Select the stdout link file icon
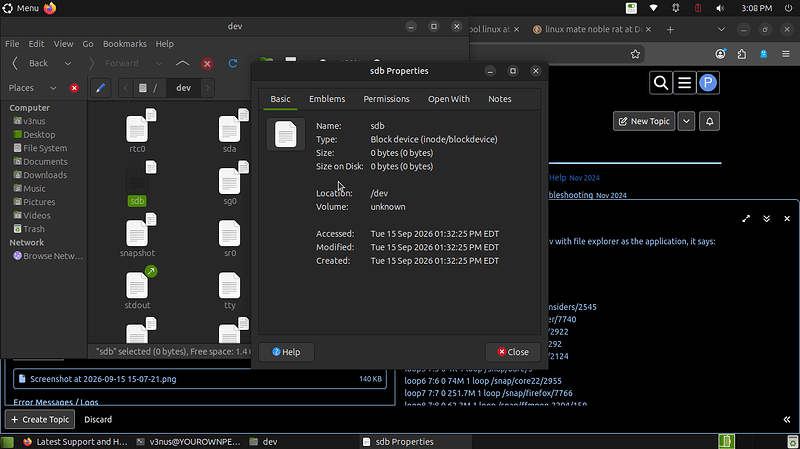 click(138, 287)
